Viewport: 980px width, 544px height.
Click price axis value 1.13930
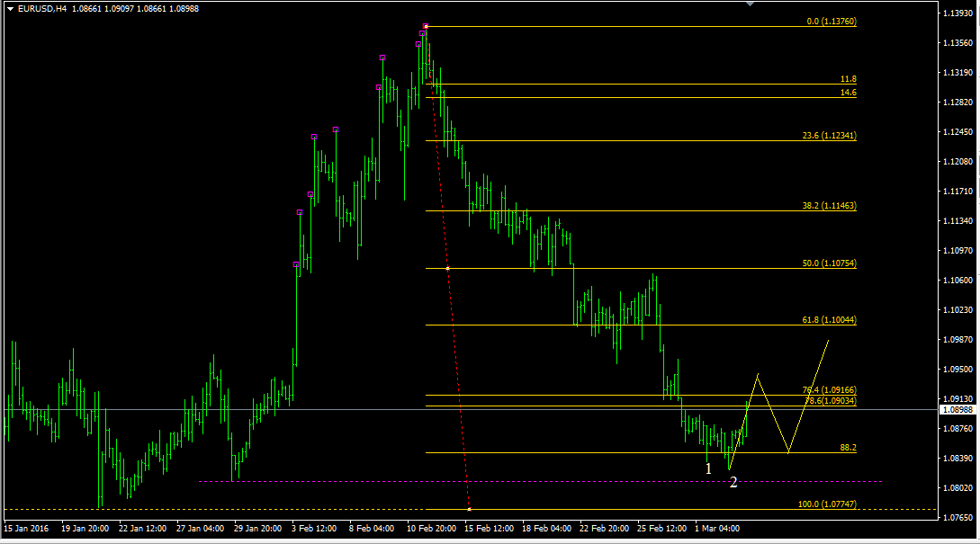coord(958,13)
